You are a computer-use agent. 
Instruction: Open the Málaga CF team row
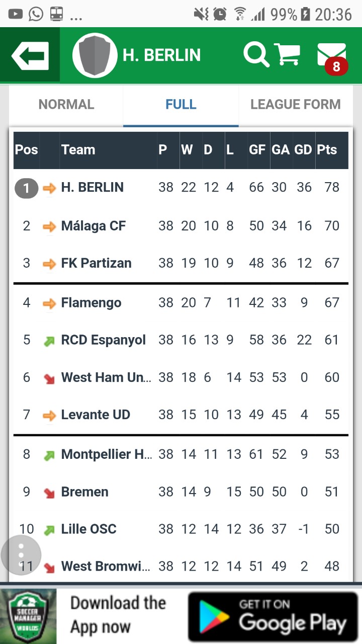tap(94, 226)
